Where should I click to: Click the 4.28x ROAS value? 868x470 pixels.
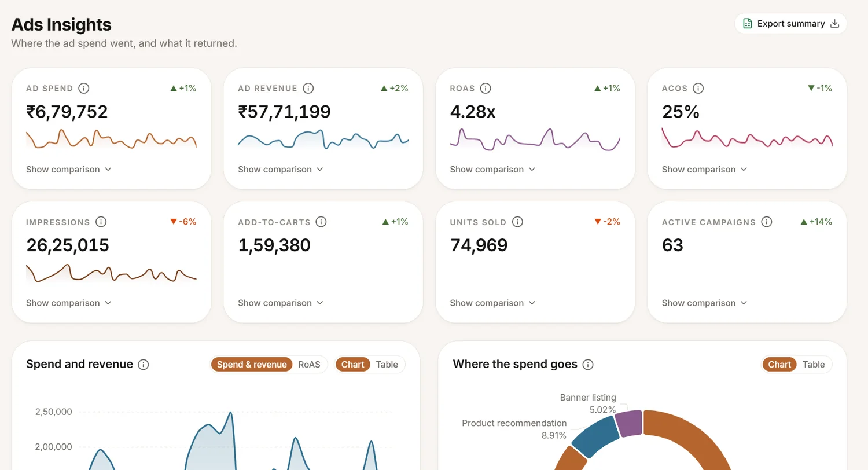pos(473,112)
